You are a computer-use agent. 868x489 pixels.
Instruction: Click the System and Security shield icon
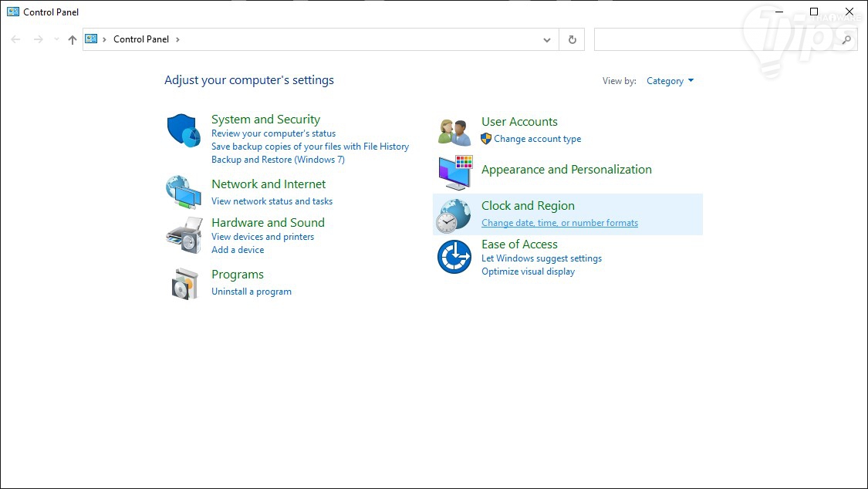click(x=184, y=130)
